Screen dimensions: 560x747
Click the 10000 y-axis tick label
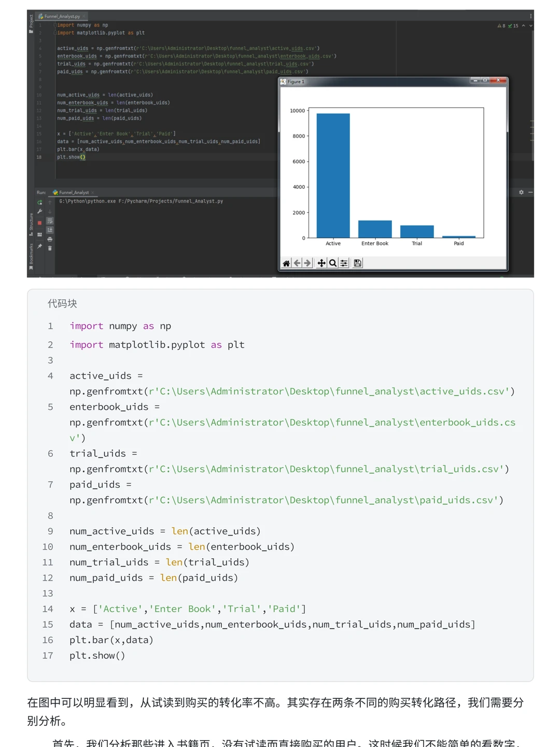[x=298, y=110]
